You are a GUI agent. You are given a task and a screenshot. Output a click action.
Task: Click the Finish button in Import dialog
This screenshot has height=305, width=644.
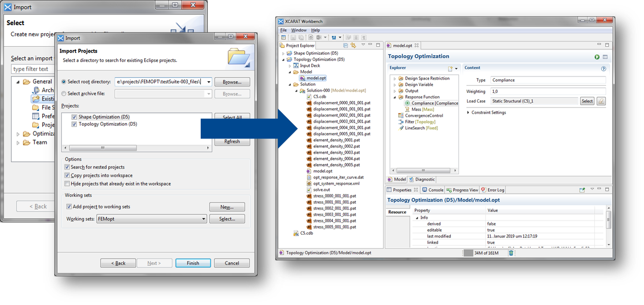pos(193,263)
